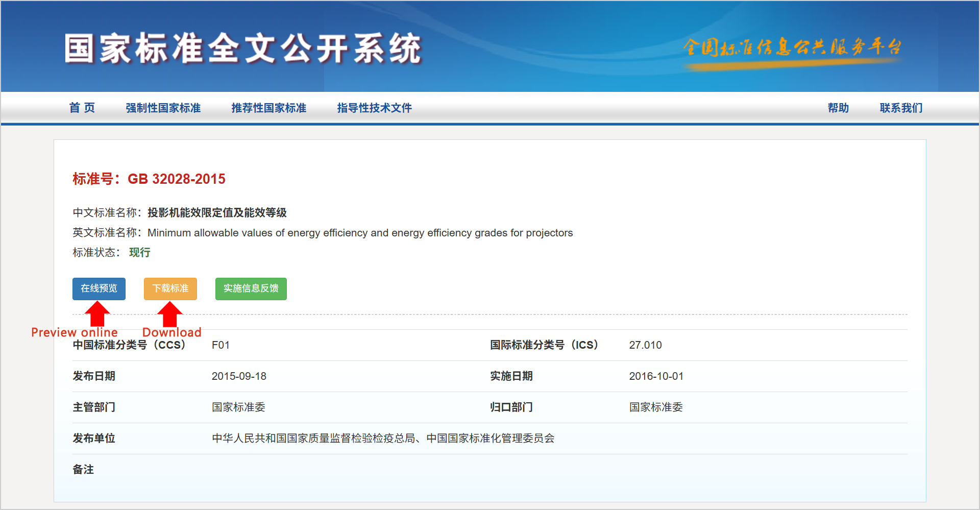This screenshot has height=510, width=980.
Task: Open the 帮助 help page
Action: click(838, 108)
